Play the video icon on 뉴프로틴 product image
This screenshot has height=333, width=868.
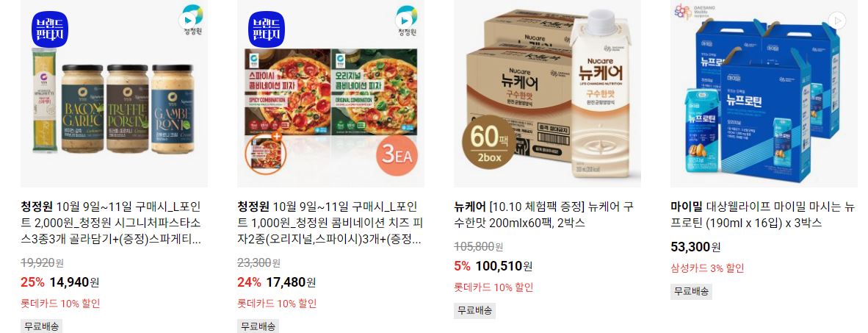point(838,21)
